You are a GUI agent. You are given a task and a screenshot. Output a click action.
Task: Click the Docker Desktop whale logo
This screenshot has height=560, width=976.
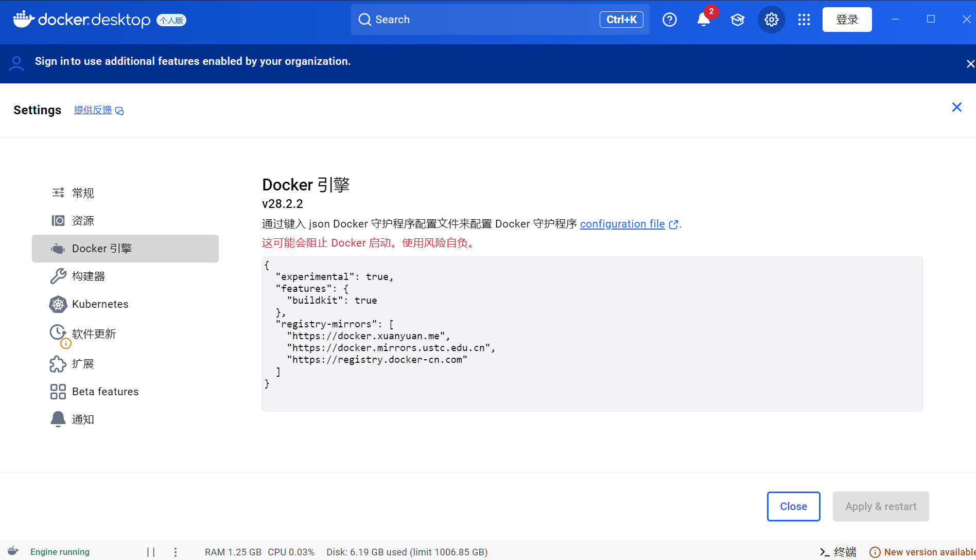point(24,19)
